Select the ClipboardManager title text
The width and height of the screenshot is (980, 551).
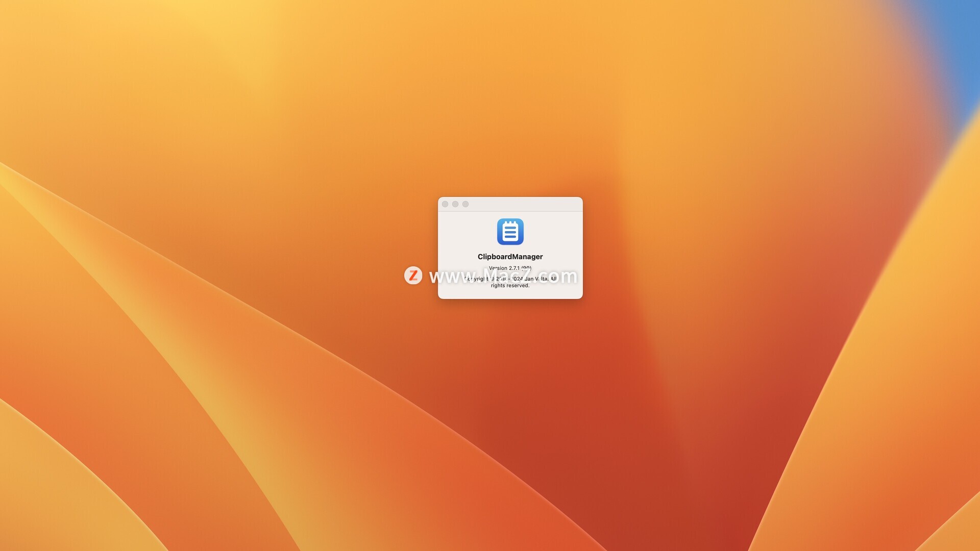coord(510,257)
